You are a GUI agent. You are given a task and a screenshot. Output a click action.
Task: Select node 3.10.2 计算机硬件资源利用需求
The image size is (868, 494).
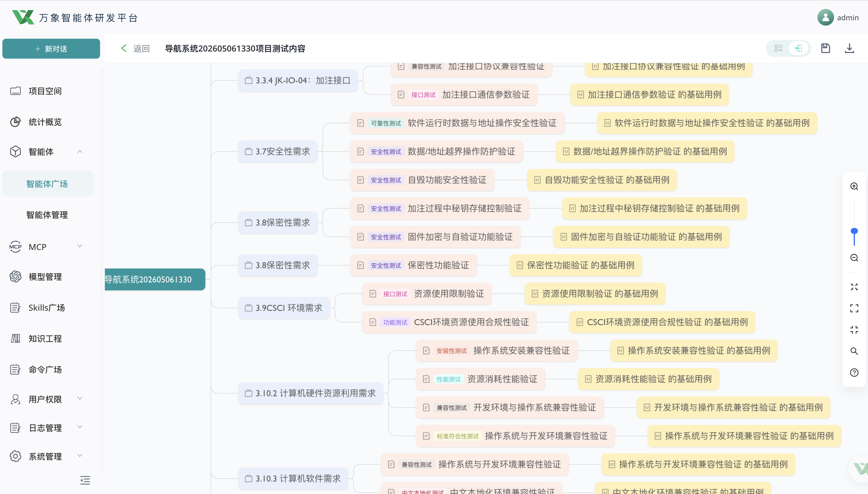click(x=311, y=393)
